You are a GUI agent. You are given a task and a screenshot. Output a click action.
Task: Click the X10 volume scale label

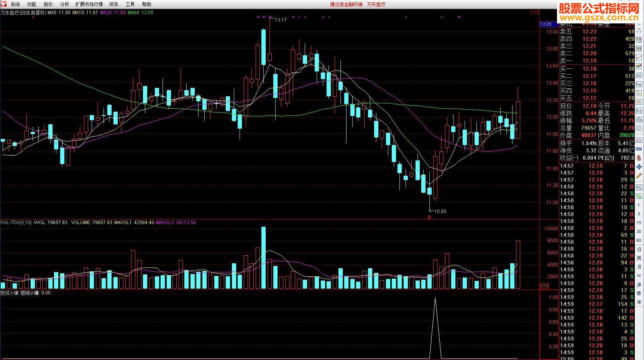tap(544, 286)
